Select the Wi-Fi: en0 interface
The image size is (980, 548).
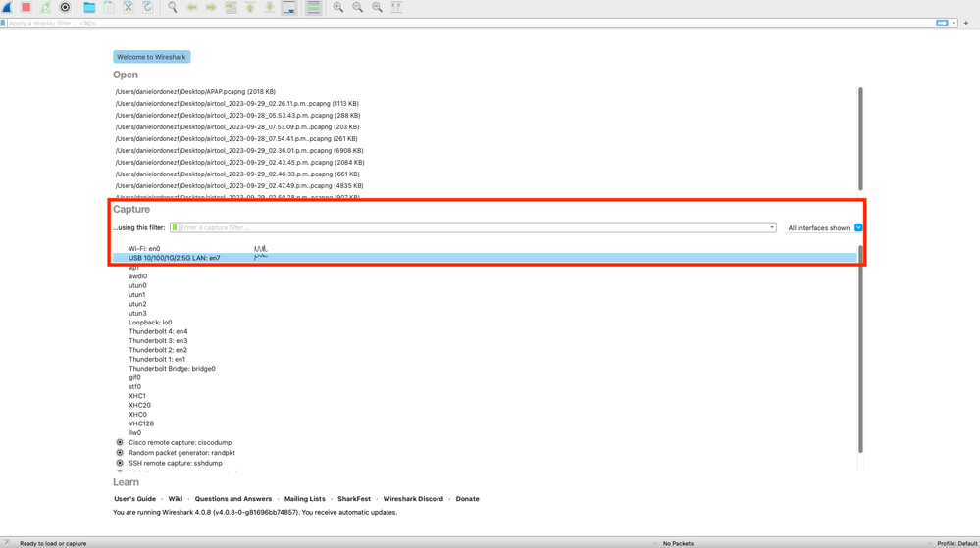click(144, 249)
